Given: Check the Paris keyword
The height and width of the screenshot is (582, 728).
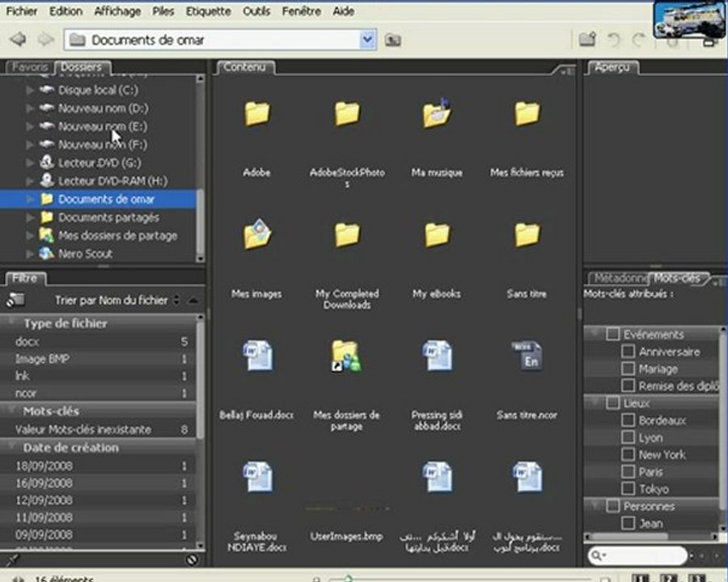Looking at the screenshot, I should [x=629, y=471].
